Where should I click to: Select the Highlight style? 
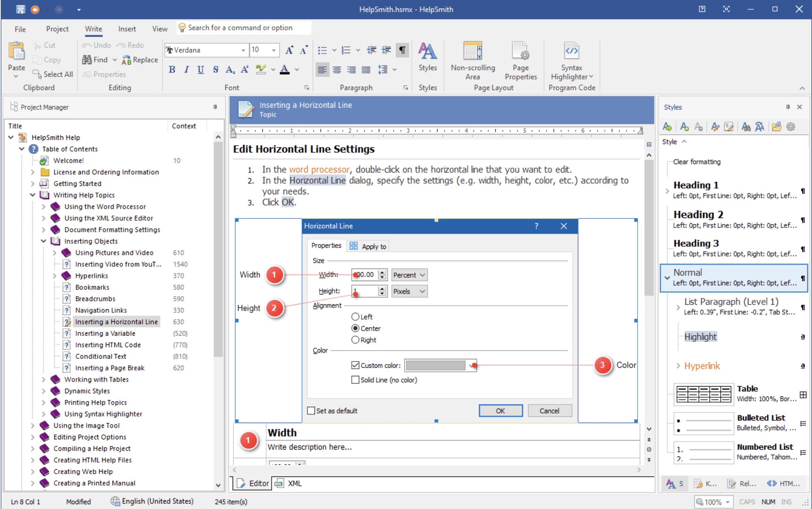[701, 336]
